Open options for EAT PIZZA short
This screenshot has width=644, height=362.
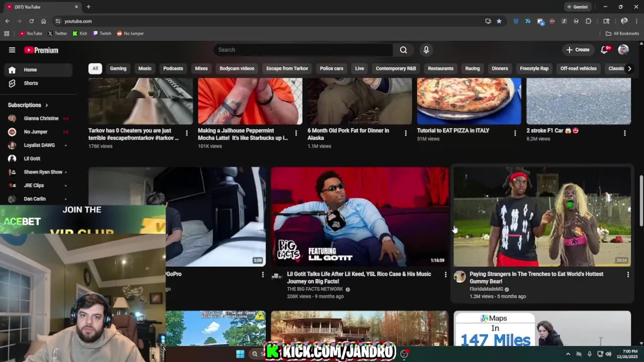[515, 133]
